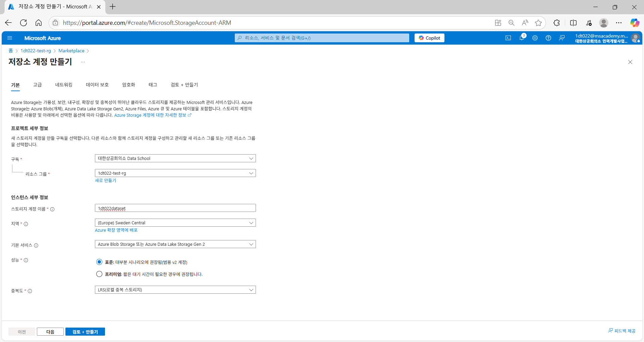Open the browser apps grid icon

click(x=498, y=23)
